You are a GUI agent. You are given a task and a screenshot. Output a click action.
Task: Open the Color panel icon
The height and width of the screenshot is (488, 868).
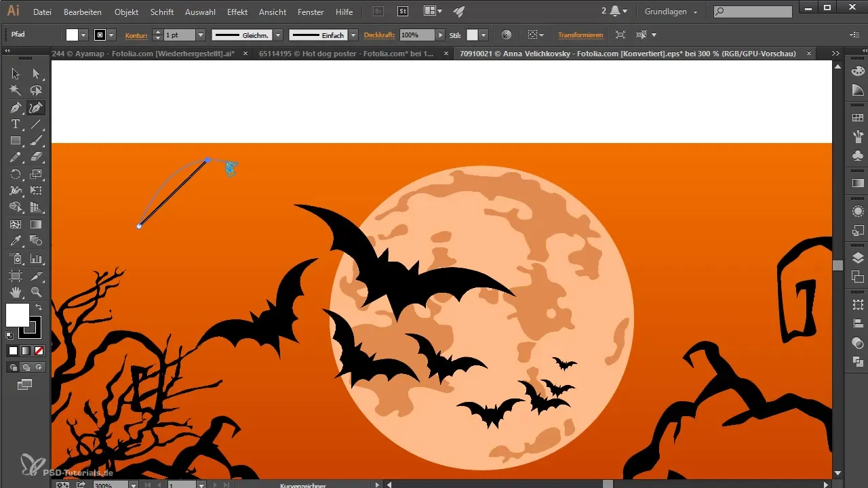tap(858, 71)
